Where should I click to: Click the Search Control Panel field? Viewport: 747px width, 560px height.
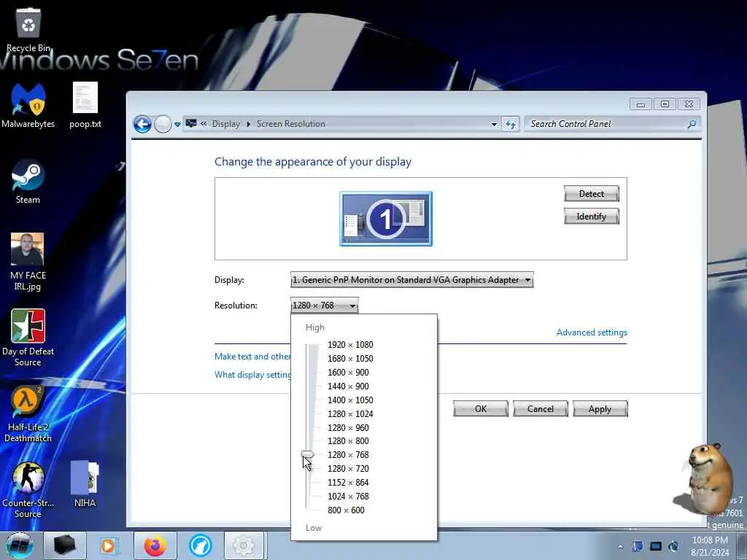[x=612, y=124]
